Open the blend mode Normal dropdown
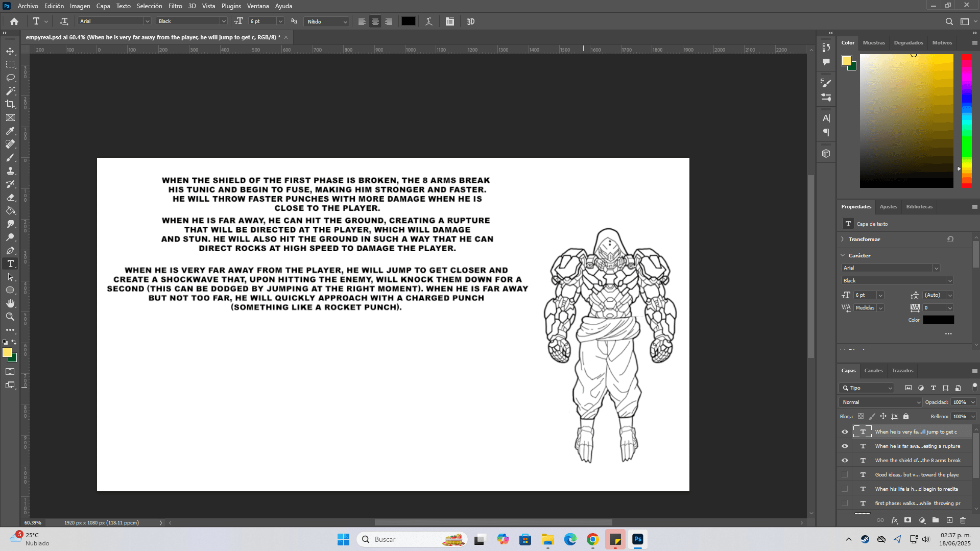This screenshot has height=551, width=980. [880, 402]
